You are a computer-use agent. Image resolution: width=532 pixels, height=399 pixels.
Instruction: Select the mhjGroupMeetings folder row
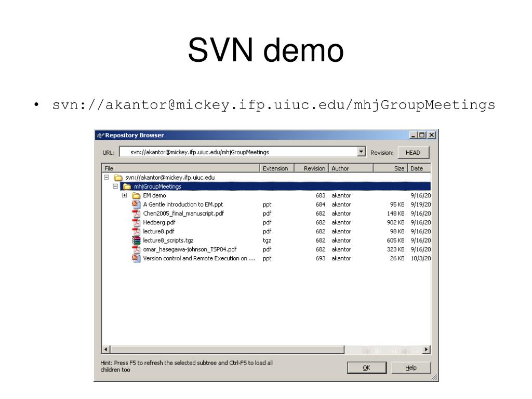pyautogui.click(x=275, y=187)
